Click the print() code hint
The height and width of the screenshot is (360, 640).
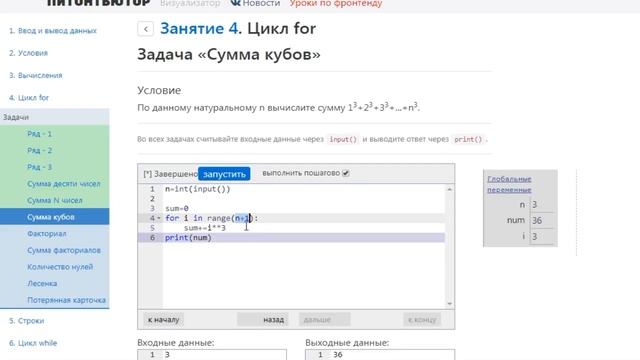click(468, 139)
